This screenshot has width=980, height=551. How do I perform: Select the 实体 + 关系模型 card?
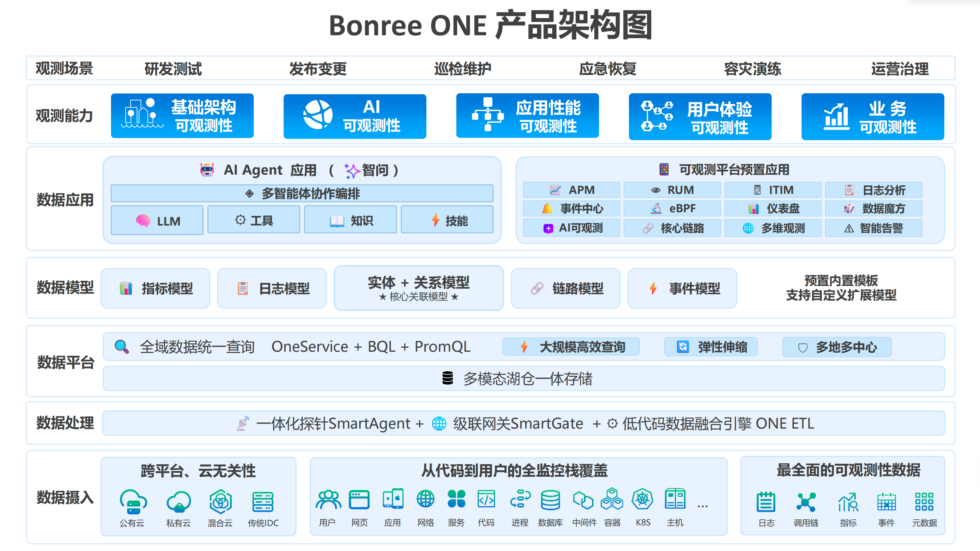419,288
